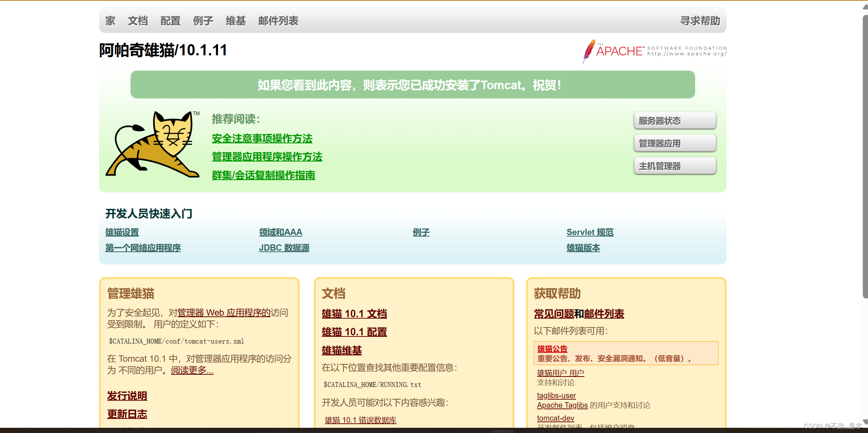The width and height of the screenshot is (868, 433).
Task: Open 管理器应用 (Manager App)
Action: pos(674,143)
